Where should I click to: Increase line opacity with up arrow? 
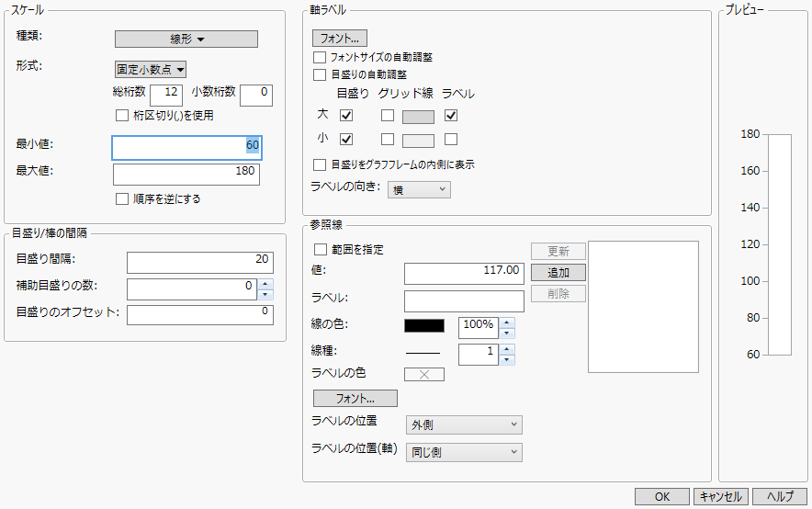507,322
